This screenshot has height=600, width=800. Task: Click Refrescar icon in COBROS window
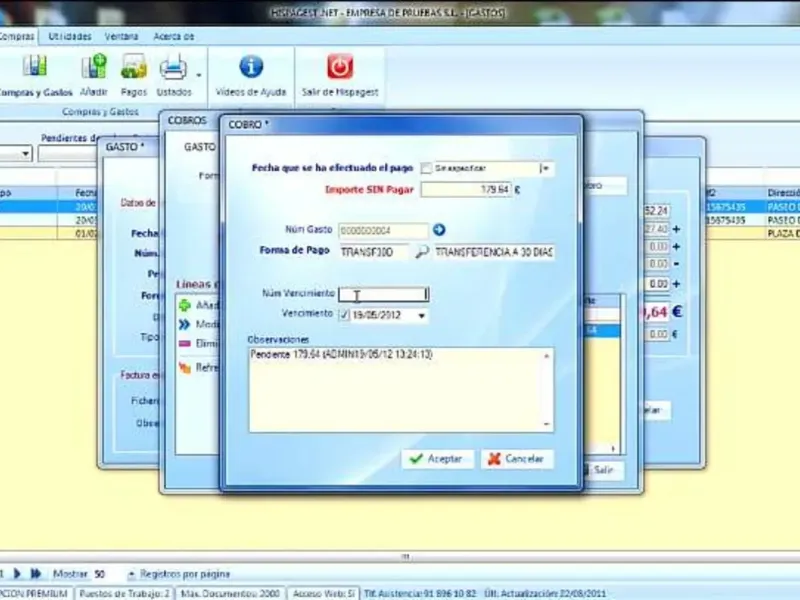184,367
